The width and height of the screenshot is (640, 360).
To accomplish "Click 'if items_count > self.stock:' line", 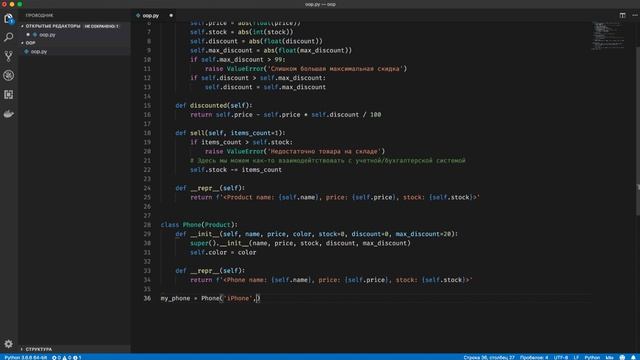I will (x=241, y=142).
